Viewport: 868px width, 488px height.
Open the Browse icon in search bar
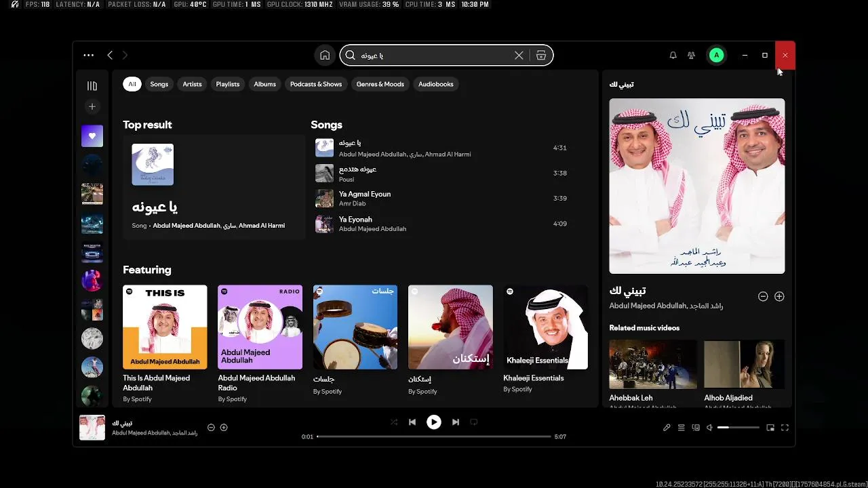click(x=541, y=56)
